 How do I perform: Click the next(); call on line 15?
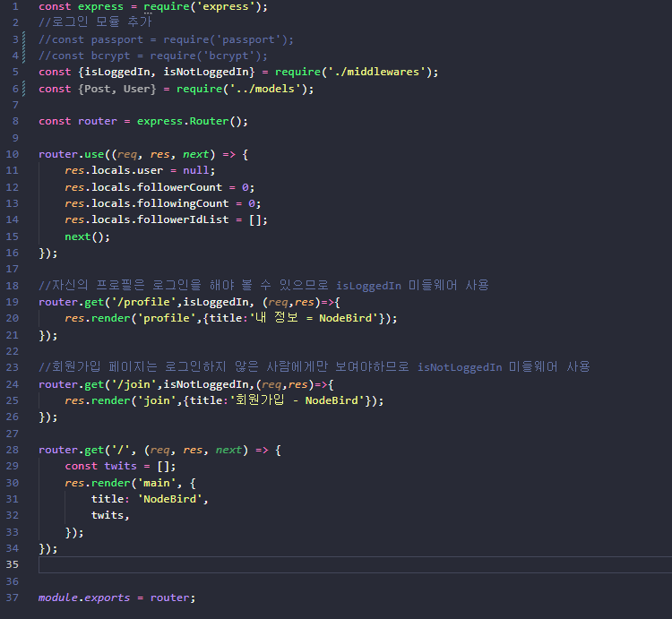click(88, 236)
